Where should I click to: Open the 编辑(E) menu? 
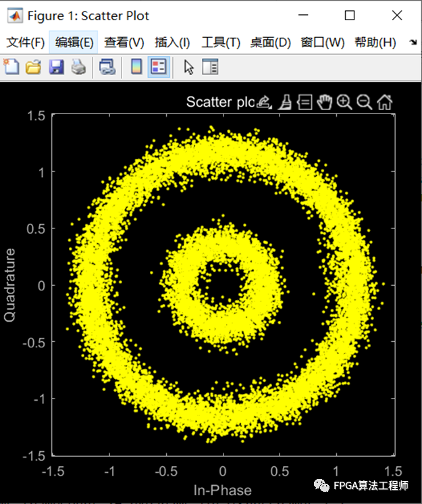coord(74,42)
